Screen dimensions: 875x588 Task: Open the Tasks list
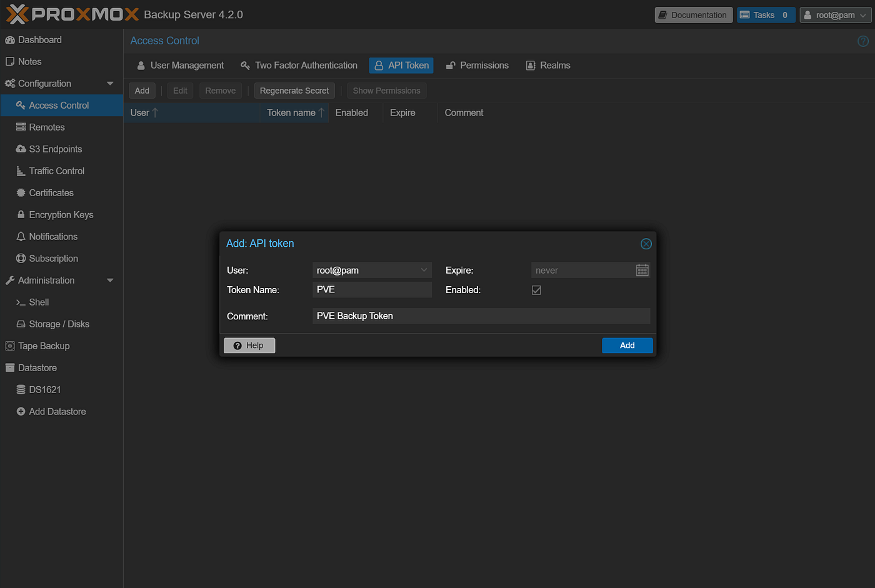click(x=766, y=15)
